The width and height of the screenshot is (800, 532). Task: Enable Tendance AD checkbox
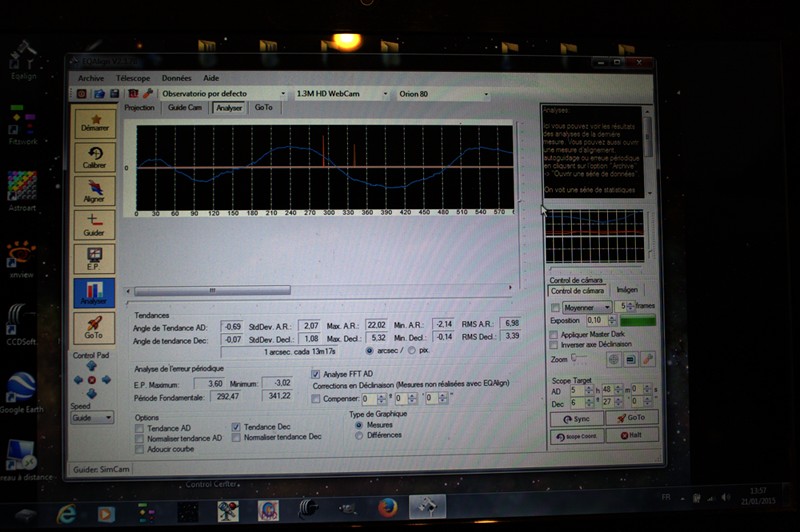tap(139, 428)
